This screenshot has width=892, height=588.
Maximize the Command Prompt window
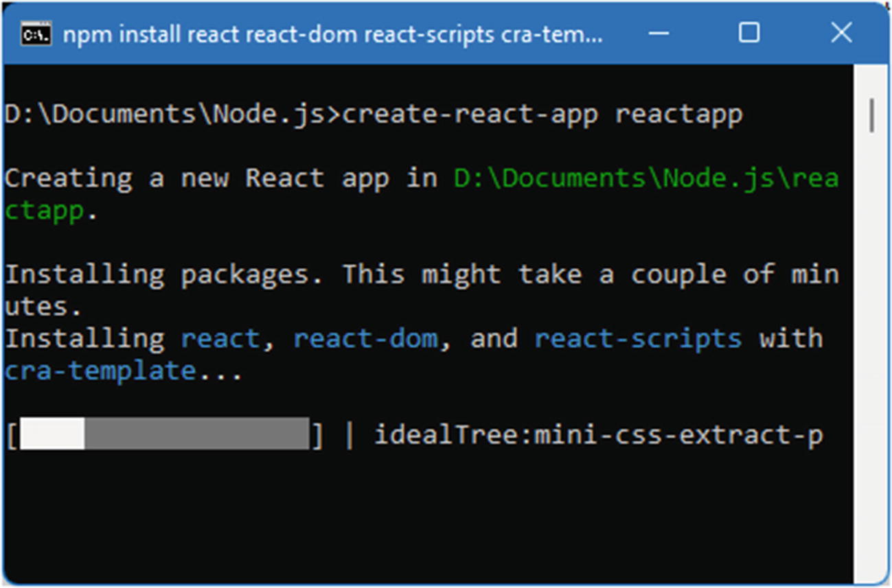click(x=748, y=33)
